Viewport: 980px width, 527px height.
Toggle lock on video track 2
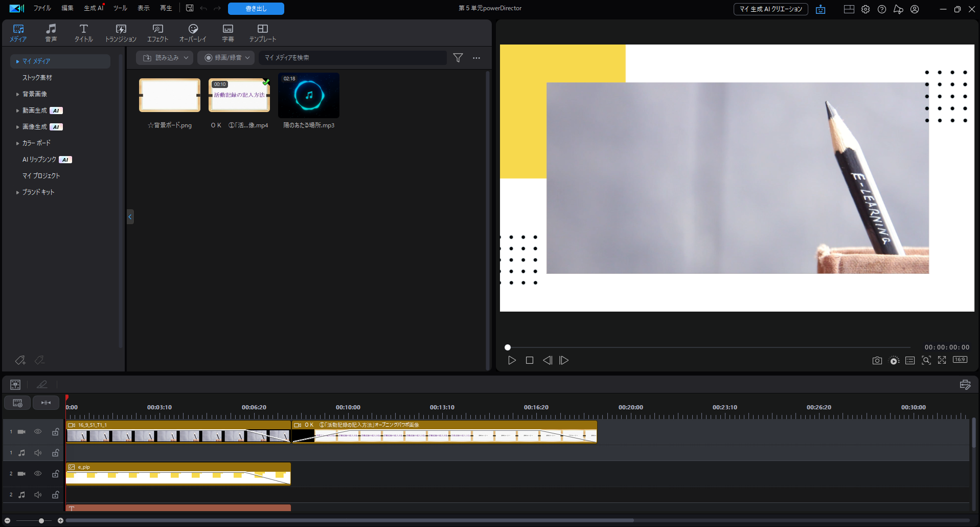(55, 474)
